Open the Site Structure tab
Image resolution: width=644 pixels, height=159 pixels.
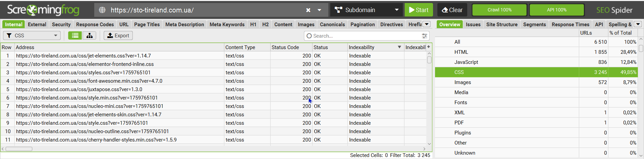[502, 25]
